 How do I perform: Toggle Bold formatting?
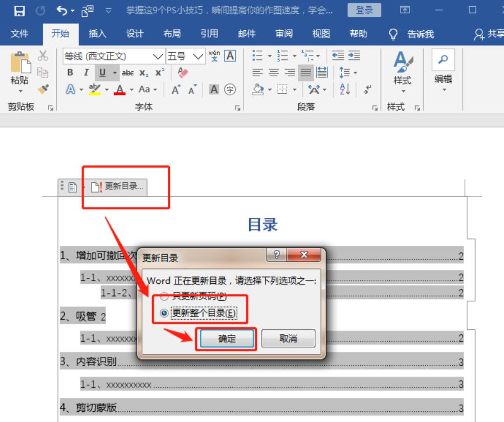pyautogui.click(x=70, y=72)
